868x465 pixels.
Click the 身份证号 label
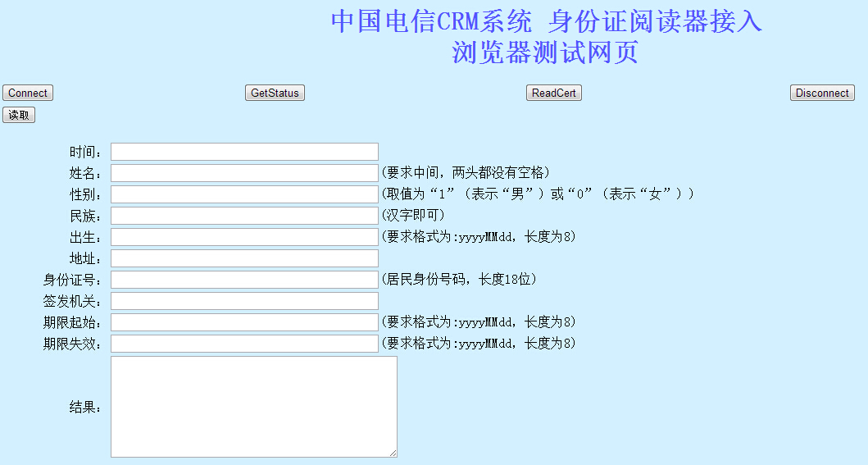tap(72, 280)
